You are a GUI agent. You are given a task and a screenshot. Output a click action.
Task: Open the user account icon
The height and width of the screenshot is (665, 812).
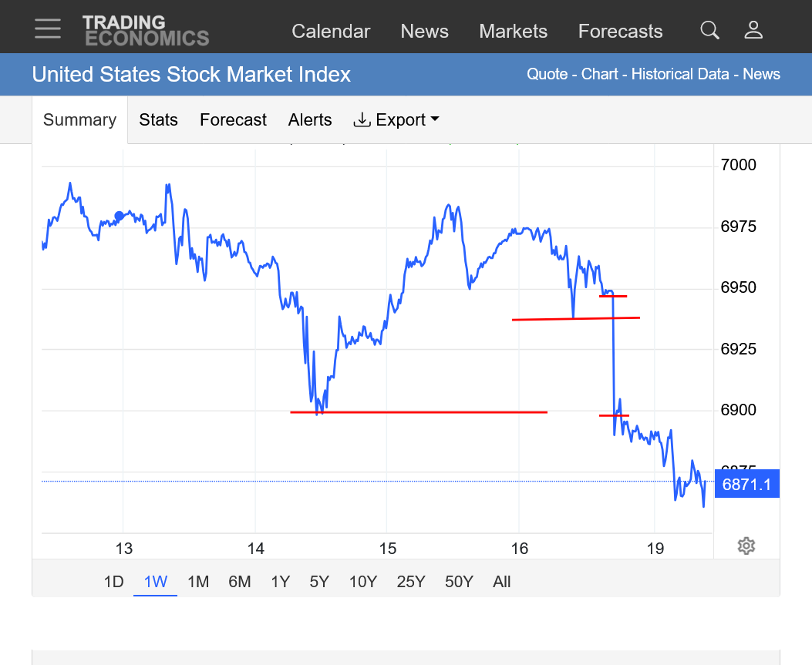753,31
